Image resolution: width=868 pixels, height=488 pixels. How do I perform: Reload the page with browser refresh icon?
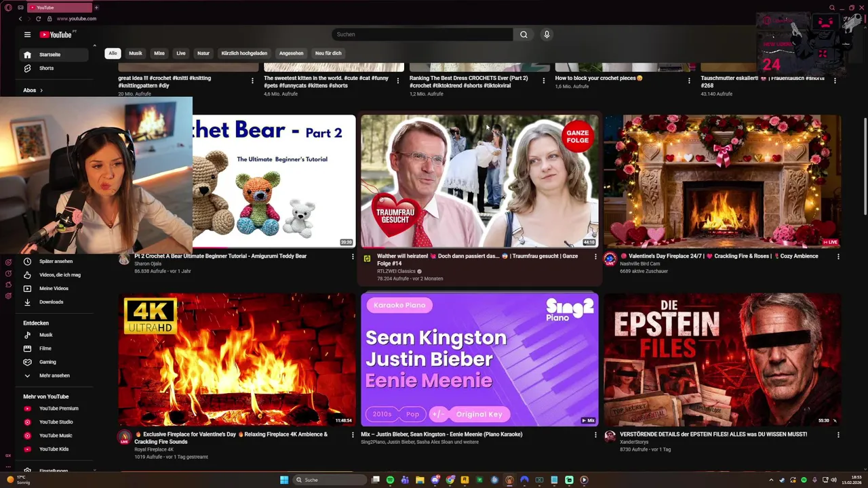(x=39, y=19)
